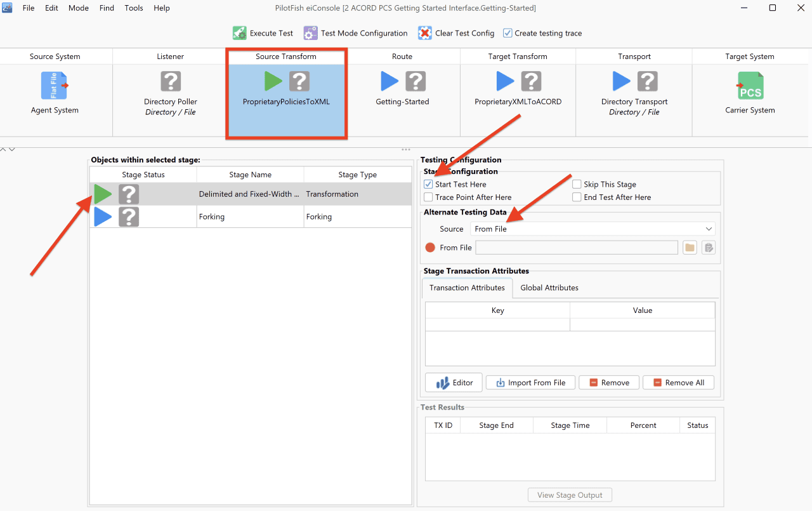Screen dimensions: 812x511
Task: Enable End Test After Here checkbox
Action: point(577,197)
